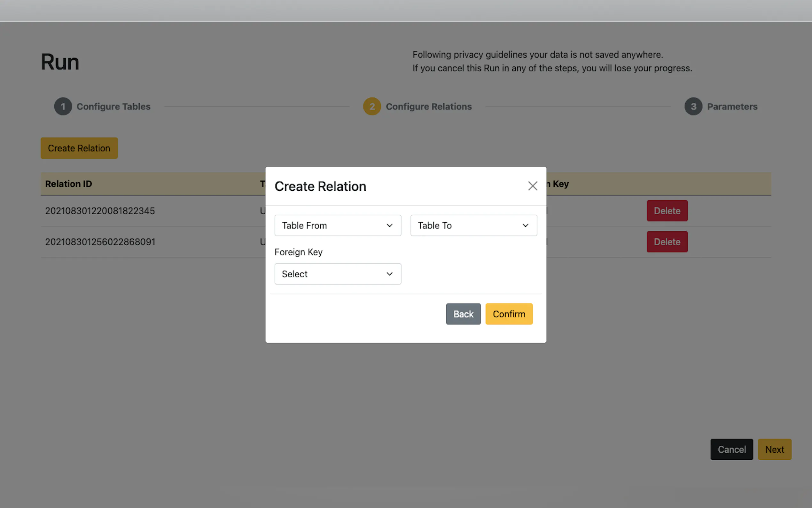Select the Configure Relations step label

pos(429,107)
